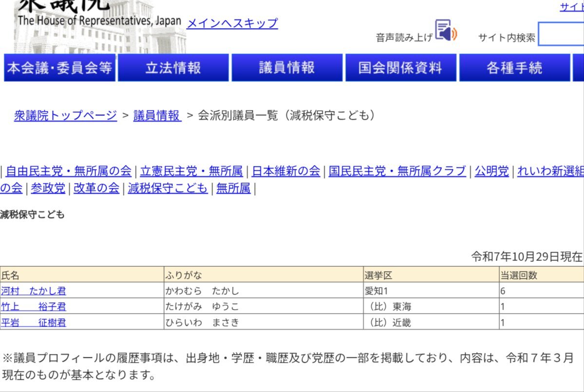Click the 音声読み上げ label text
Screen dimensions: 584x392
point(404,37)
